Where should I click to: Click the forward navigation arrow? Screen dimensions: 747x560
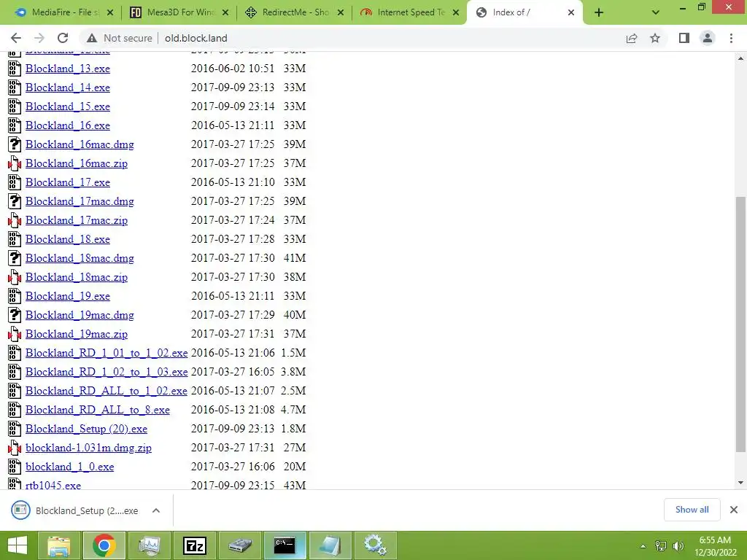tap(39, 38)
